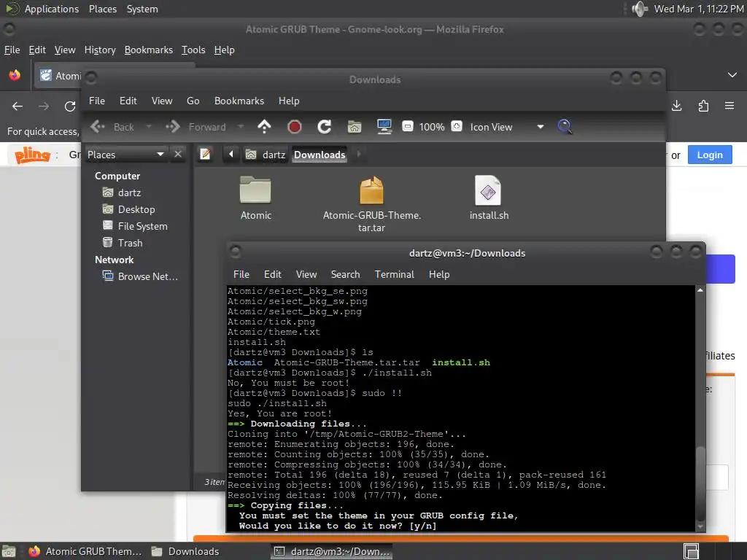Open the Tools menu in Firefox
Viewport: 747px width, 560px height.
(193, 50)
